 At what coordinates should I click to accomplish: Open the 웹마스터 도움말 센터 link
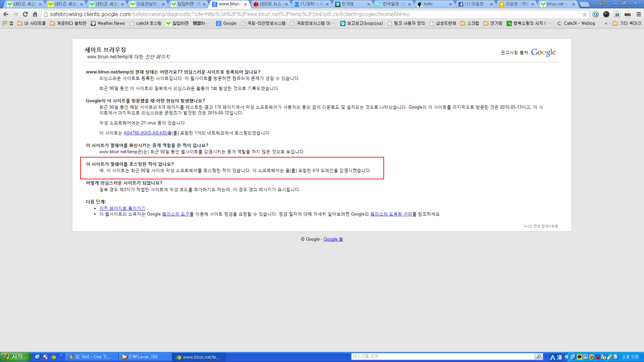coord(391,214)
